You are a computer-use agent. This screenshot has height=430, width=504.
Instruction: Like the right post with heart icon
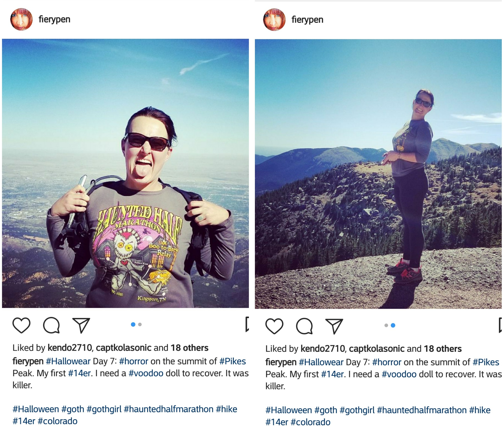274,326
